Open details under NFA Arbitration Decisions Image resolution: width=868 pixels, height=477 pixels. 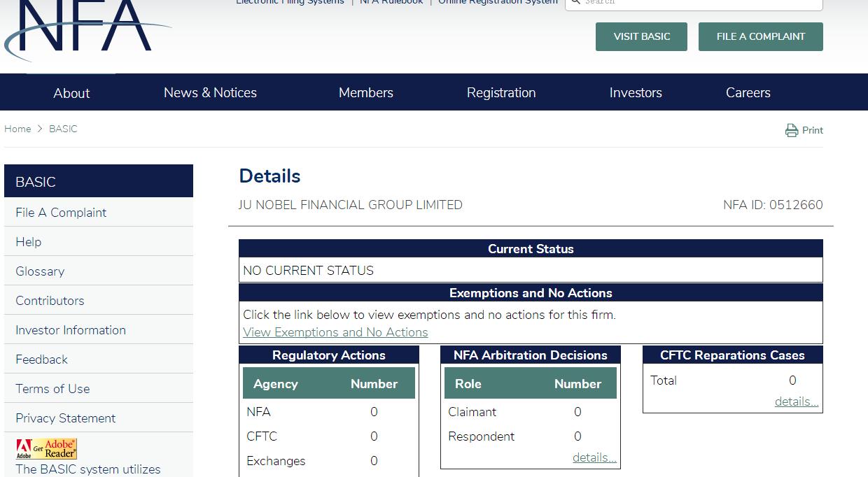[594, 457]
